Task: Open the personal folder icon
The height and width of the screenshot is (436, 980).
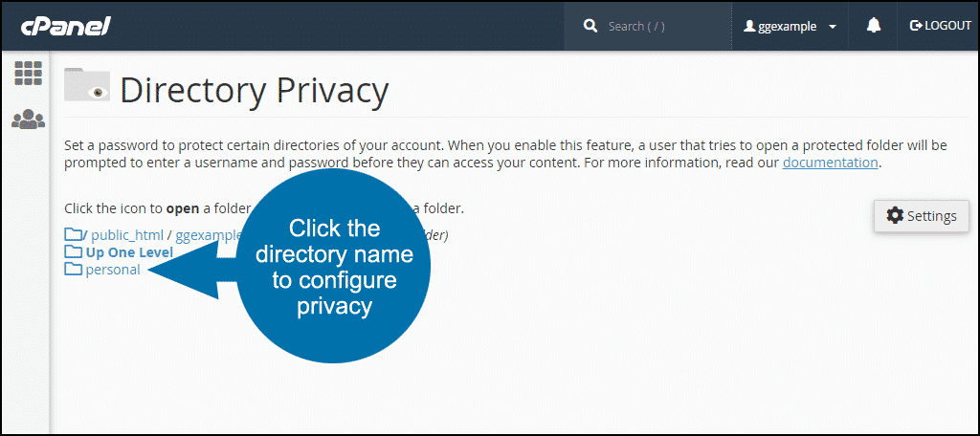Action: tap(73, 270)
